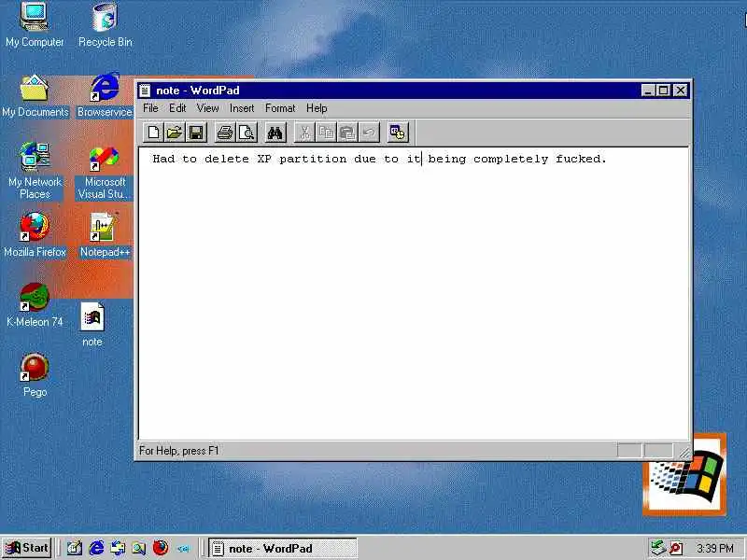Screen dimensions: 747x560
Task: Maximize the WordPad window
Action: click(x=663, y=91)
